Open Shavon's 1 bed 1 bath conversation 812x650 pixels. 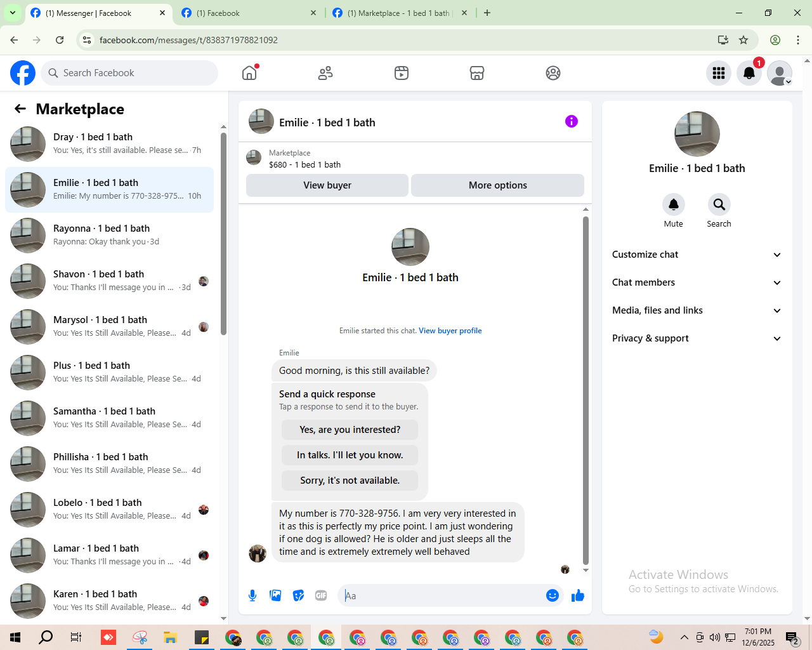(109, 281)
